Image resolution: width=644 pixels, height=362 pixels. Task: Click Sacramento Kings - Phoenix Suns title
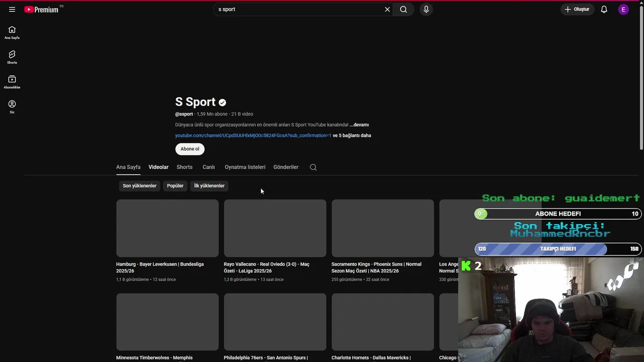pyautogui.click(x=376, y=267)
